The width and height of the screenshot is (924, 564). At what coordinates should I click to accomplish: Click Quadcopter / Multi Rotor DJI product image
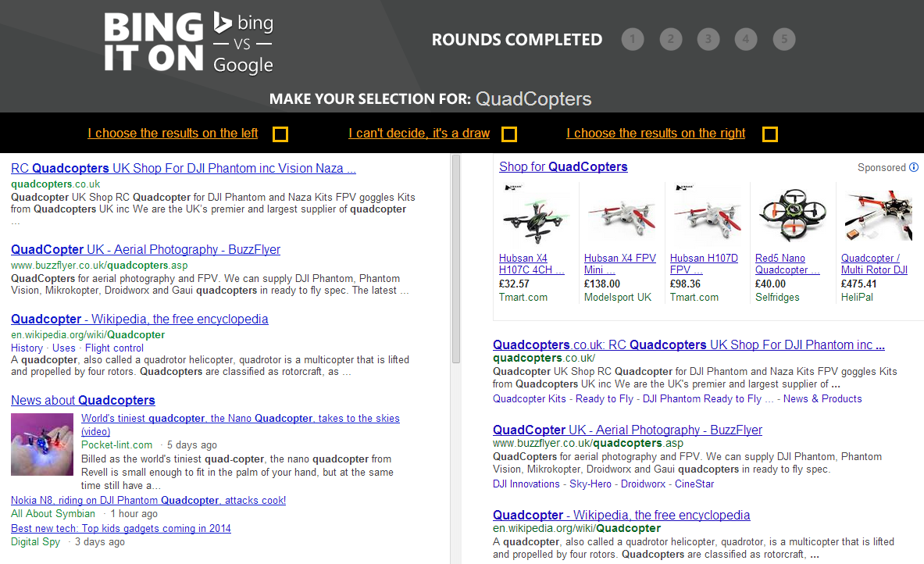pos(878,216)
